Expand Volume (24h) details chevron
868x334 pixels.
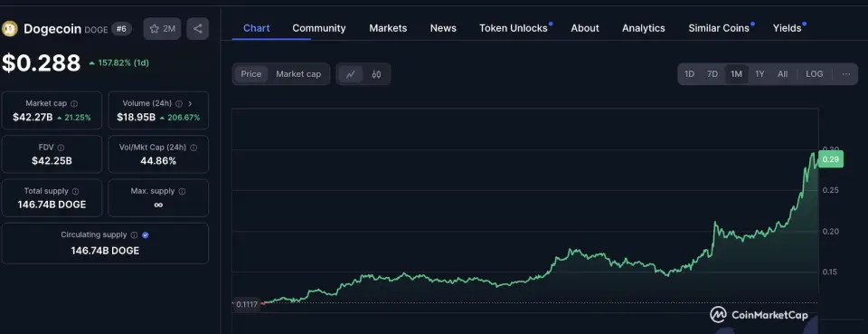tap(190, 103)
